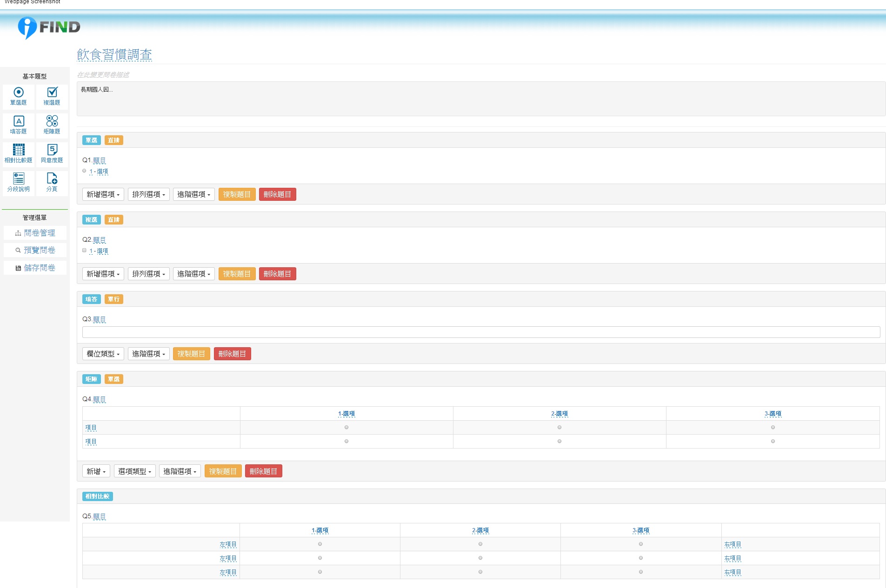Click Q5 相對比較 type tag
The height and width of the screenshot is (588, 886).
pyautogui.click(x=98, y=496)
